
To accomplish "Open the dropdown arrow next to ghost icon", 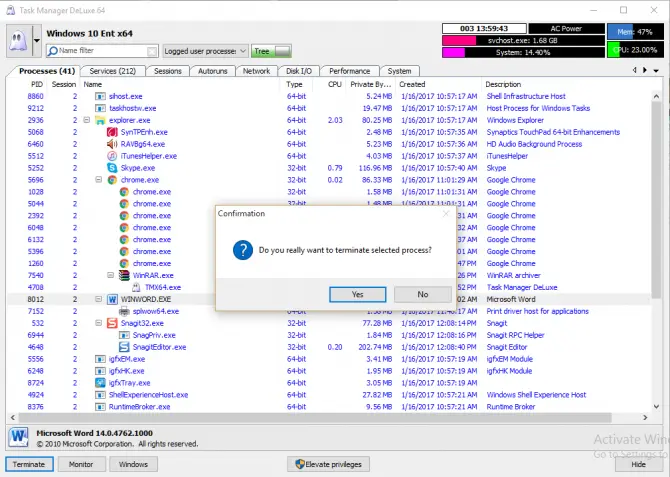I will pyautogui.click(x=37, y=41).
